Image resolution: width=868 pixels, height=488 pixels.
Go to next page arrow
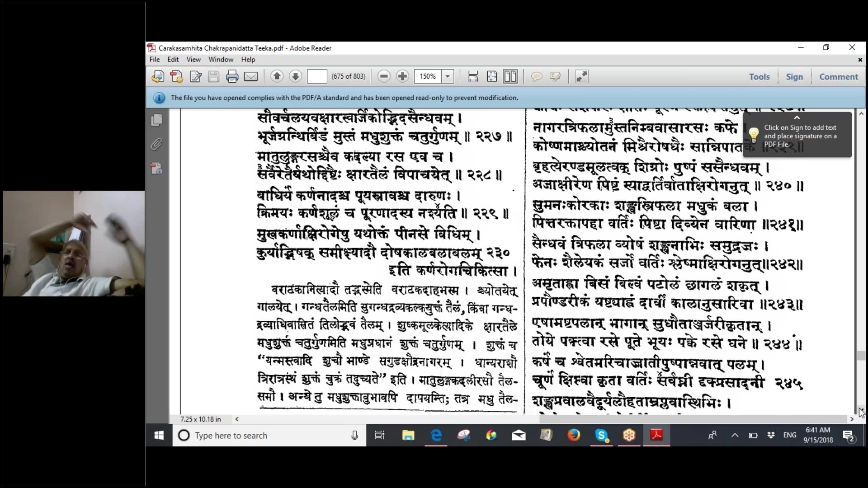[x=295, y=76]
